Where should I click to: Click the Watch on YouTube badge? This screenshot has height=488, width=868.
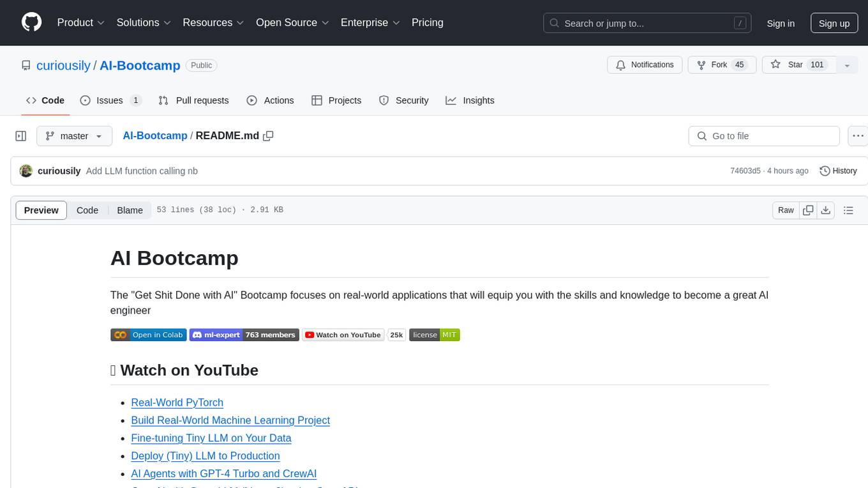pos(343,335)
